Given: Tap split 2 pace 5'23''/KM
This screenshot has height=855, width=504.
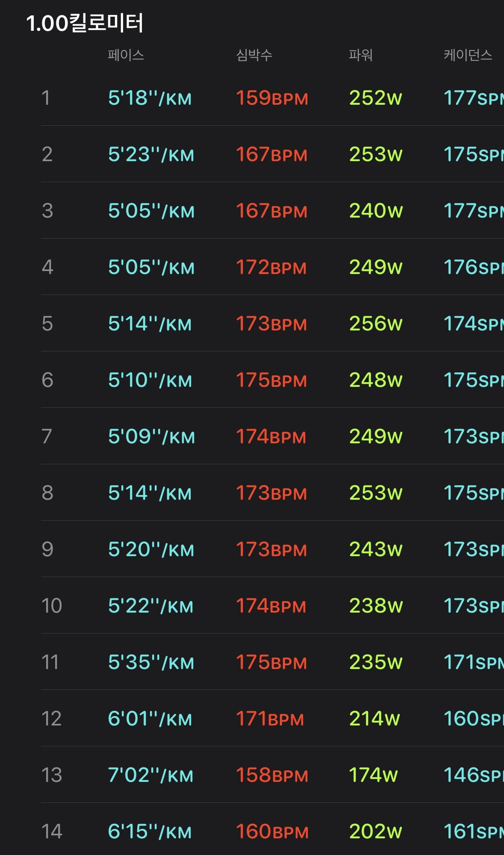Looking at the screenshot, I should pos(151,155).
